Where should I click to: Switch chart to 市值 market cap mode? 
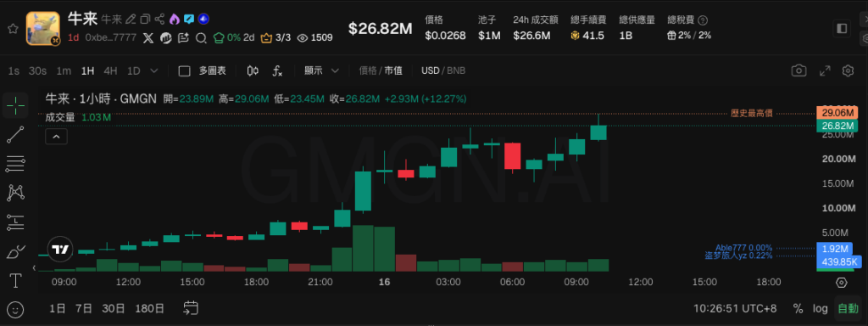click(x=393, y=70)
